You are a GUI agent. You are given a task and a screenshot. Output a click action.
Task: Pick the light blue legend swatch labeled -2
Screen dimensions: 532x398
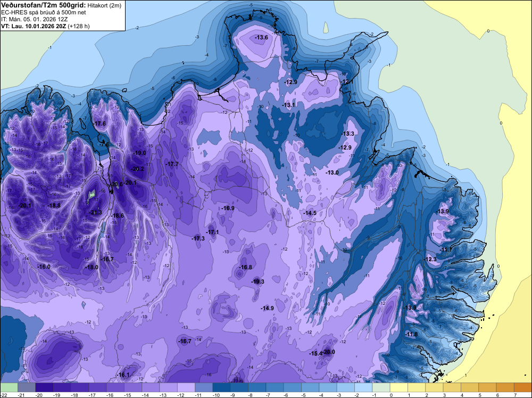pyautogui.click(x=363, y=387)
